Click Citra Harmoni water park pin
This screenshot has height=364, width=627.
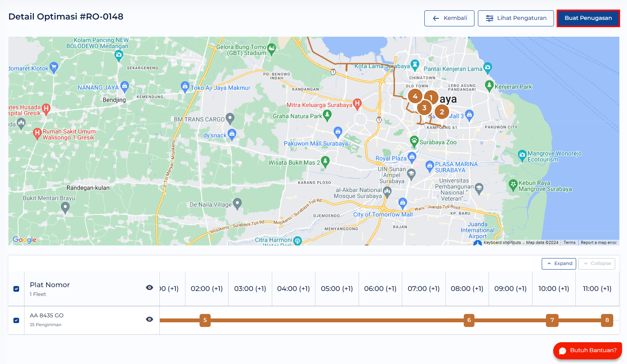[297, 241]
